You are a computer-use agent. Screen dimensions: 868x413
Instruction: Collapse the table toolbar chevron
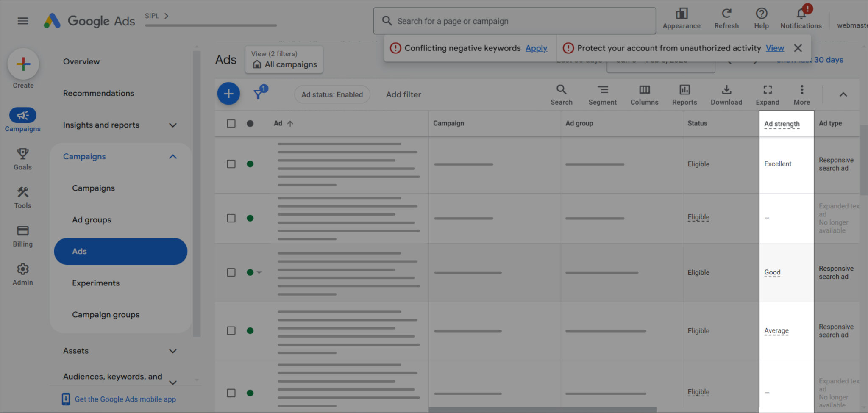coord(843,94)
